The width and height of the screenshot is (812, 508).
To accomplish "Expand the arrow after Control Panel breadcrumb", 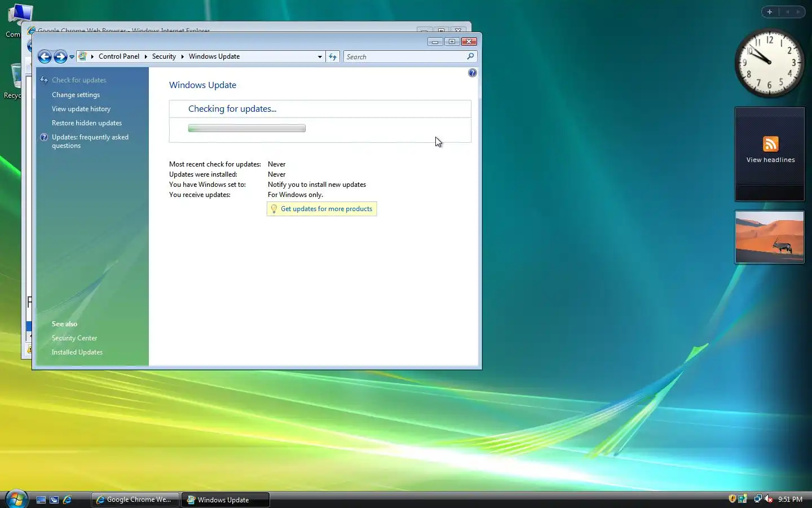I will (145, 56).
